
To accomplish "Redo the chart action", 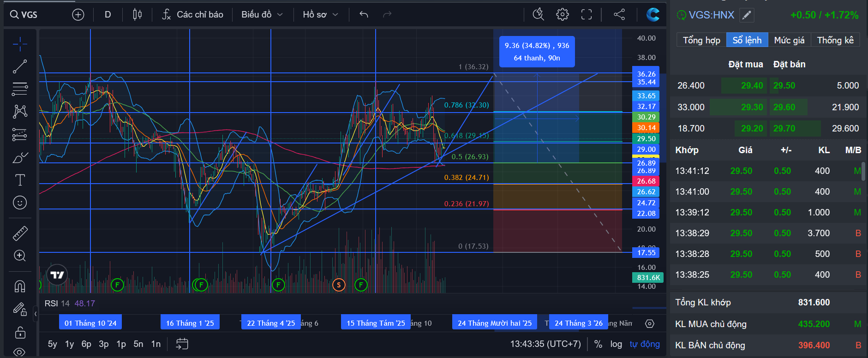I will (387, 15).
